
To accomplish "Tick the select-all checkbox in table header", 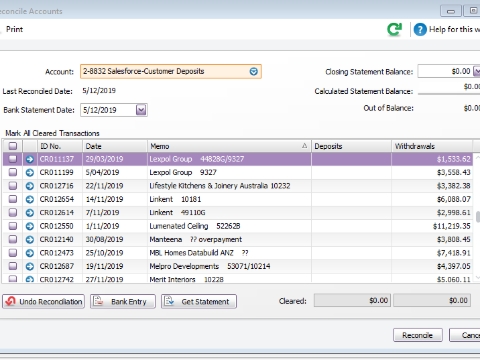I will (13, 146).
